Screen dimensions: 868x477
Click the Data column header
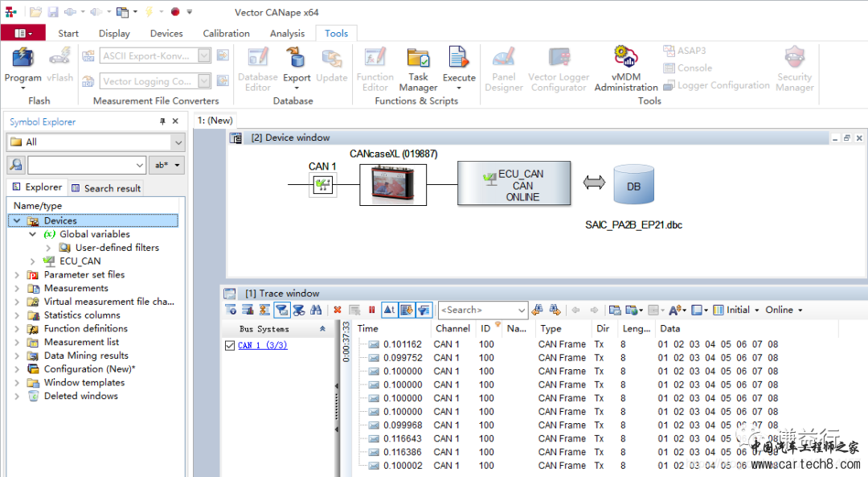669,328
